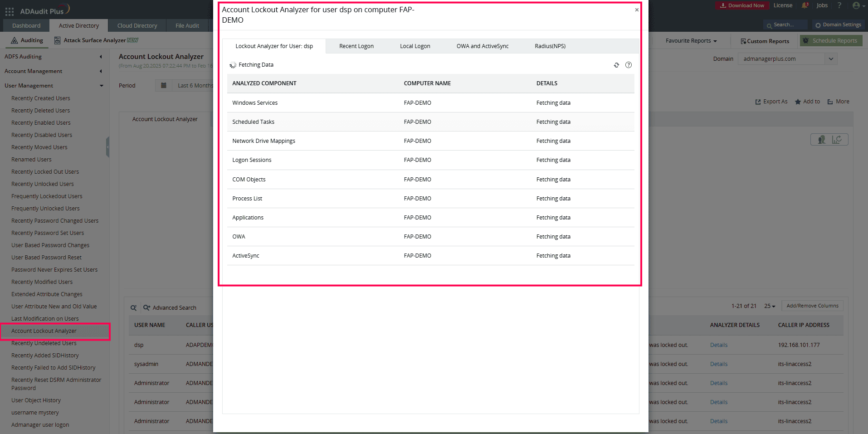Screen dimensions: 868x434
Task: Click the Domain Settings gear icon
Action: 817,24
